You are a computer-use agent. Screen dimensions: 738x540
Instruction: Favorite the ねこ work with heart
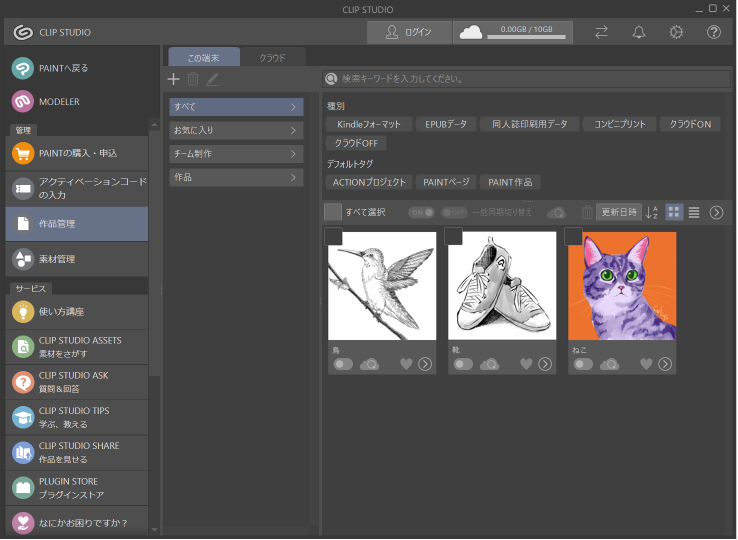646,364
